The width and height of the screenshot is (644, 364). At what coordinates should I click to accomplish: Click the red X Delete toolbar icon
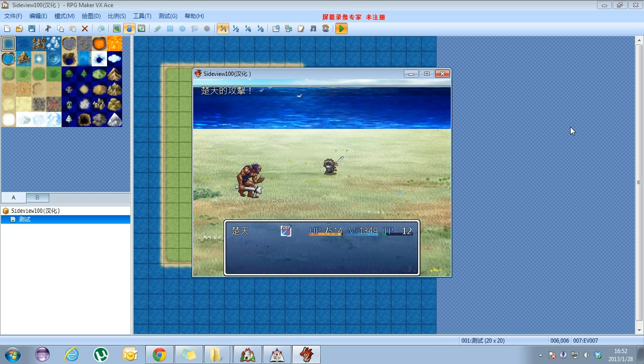[85, 28]
